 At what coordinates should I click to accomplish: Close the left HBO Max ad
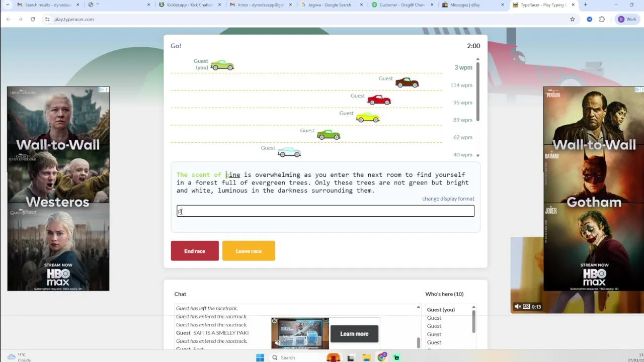[x=106, y=89]
